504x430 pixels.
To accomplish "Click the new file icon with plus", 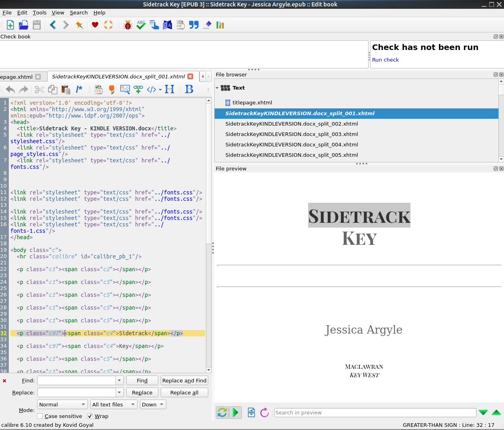I will click(10, 25).
